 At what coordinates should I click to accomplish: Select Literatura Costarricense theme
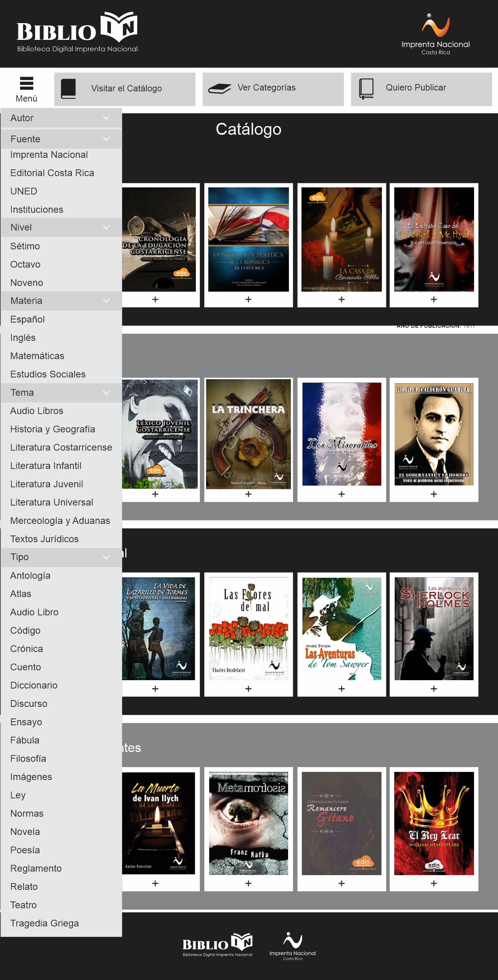tap(61, 447)
